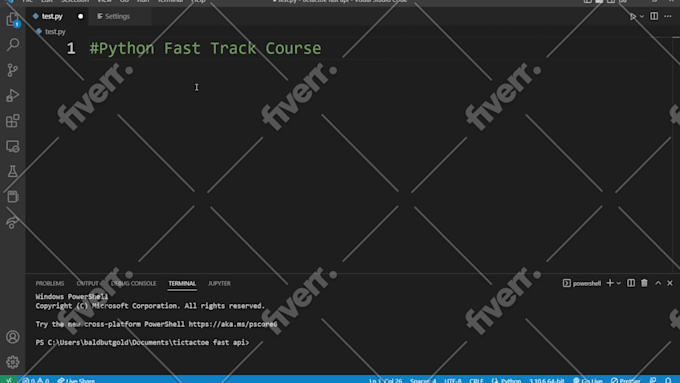Click the test.py breadcrumb
680x383 pixels.
[x=55, y=32]
